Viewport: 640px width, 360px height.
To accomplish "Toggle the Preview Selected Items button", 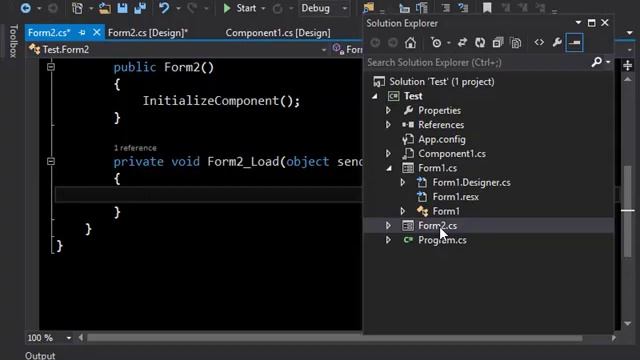I will (574, 42).
